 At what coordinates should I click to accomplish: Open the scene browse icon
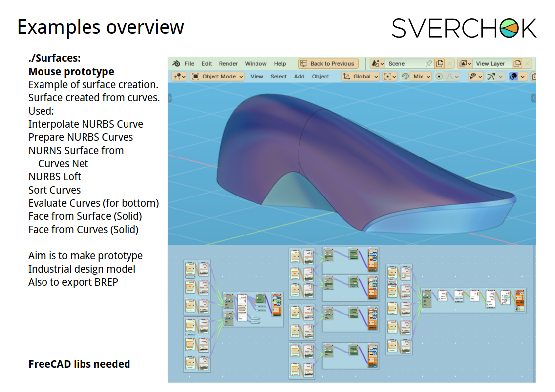(378, 64)
